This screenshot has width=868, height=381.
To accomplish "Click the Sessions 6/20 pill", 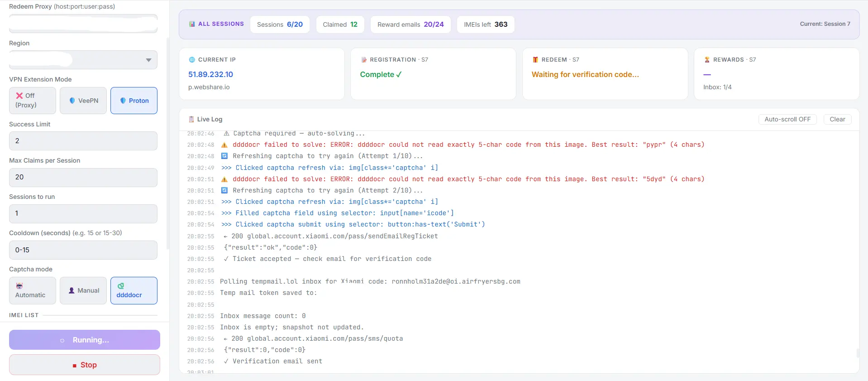I will pos(280,24).
